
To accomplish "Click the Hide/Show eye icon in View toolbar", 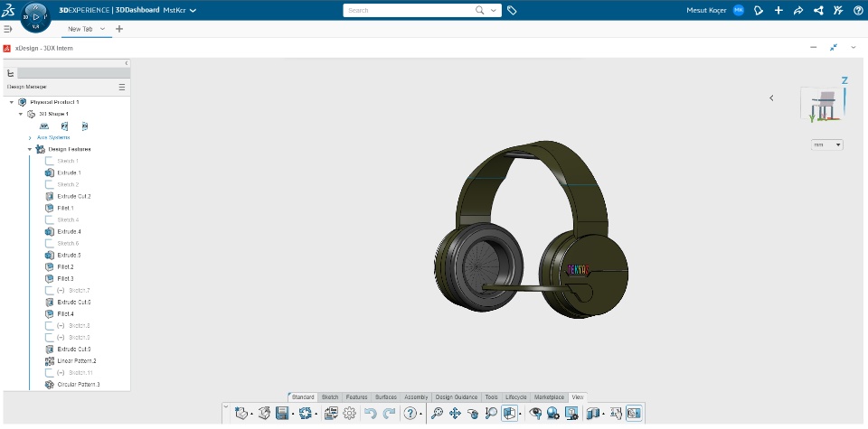I will (x=534, y=413).
